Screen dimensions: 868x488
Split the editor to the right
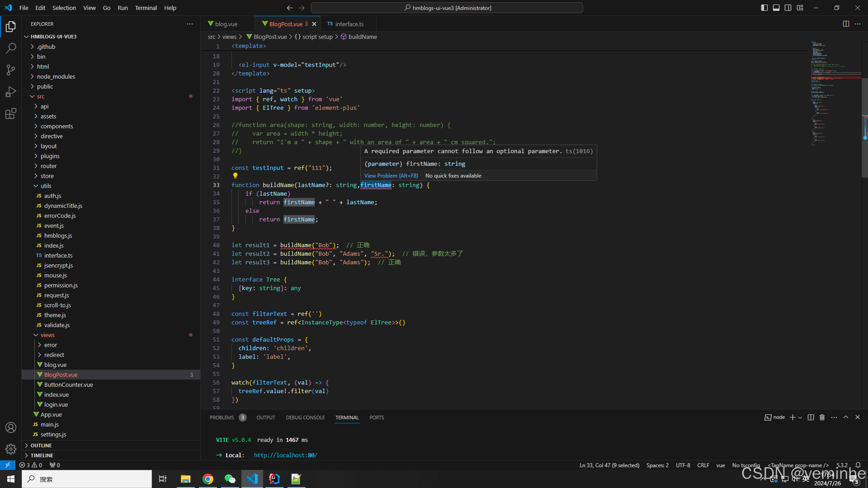point(846,24)
